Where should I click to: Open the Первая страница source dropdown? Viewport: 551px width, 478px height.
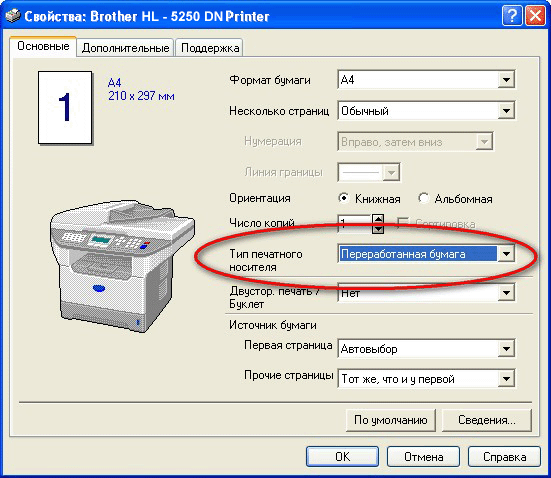pos(506,349)
